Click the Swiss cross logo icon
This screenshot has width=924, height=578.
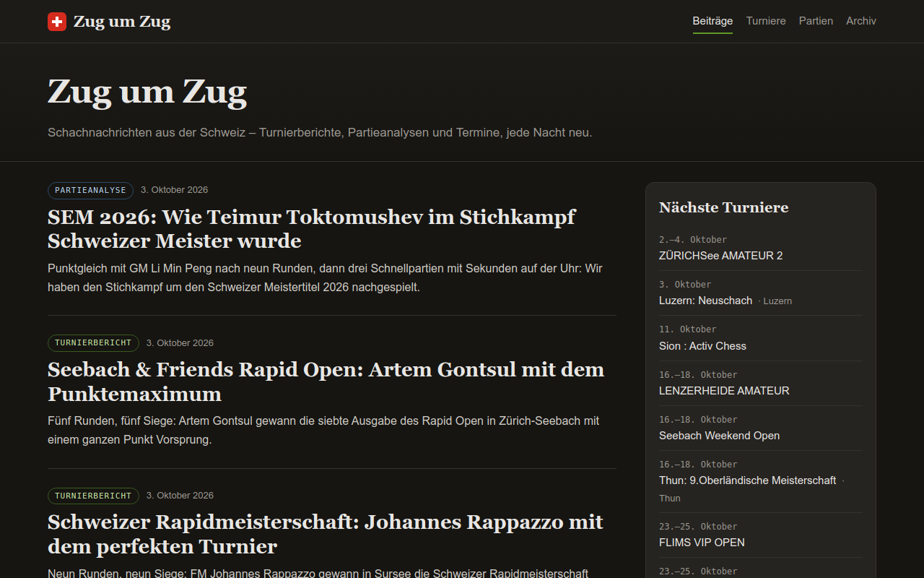pyautogui.click(x=57, y=22)
